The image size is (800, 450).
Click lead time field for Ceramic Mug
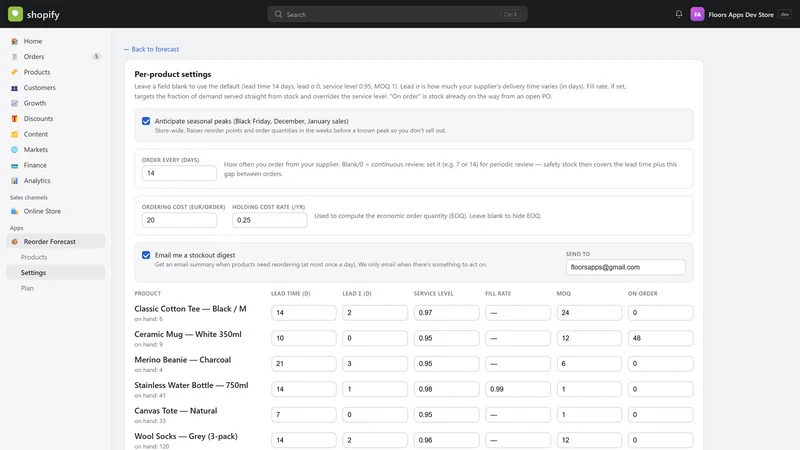[304, 338]
